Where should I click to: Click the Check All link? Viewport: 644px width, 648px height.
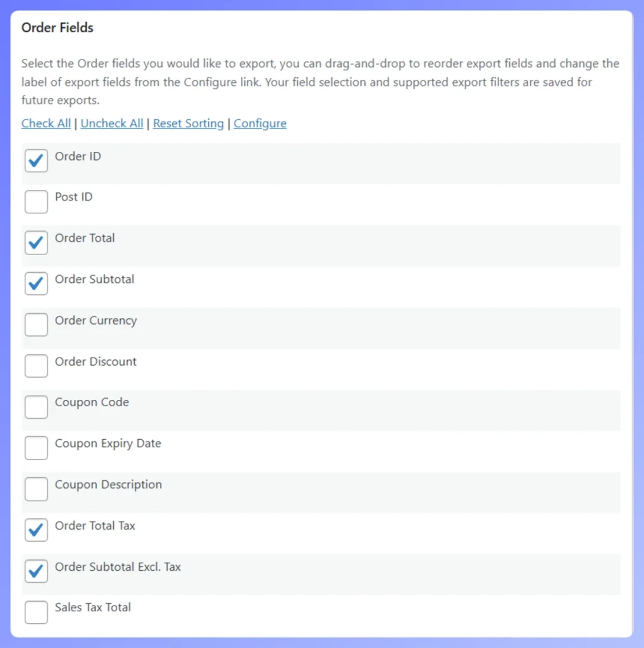point(46,123)
